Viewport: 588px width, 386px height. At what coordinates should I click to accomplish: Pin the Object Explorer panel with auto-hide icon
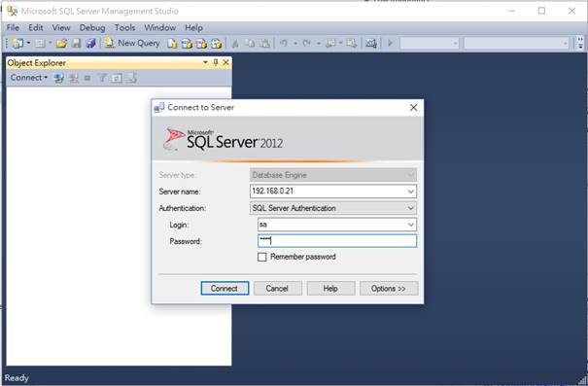click(x=216, y=62)
